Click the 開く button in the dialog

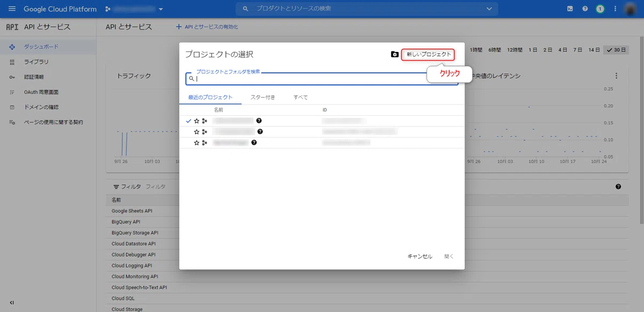point(449,256)
